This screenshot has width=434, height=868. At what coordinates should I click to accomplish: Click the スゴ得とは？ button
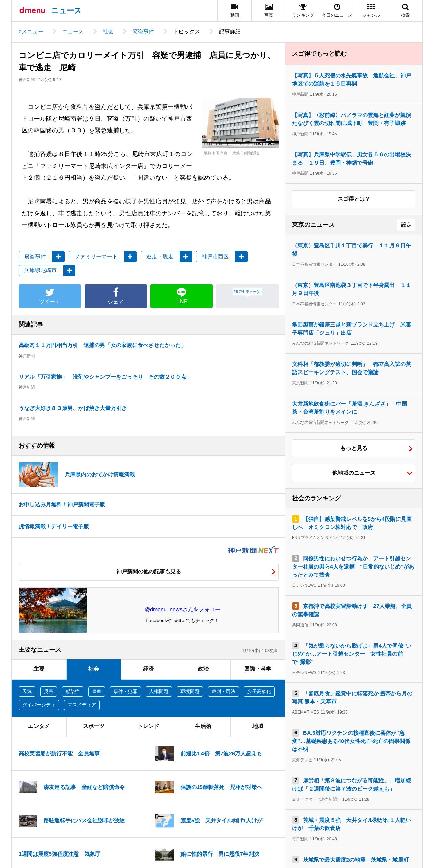tap(354, 199)
